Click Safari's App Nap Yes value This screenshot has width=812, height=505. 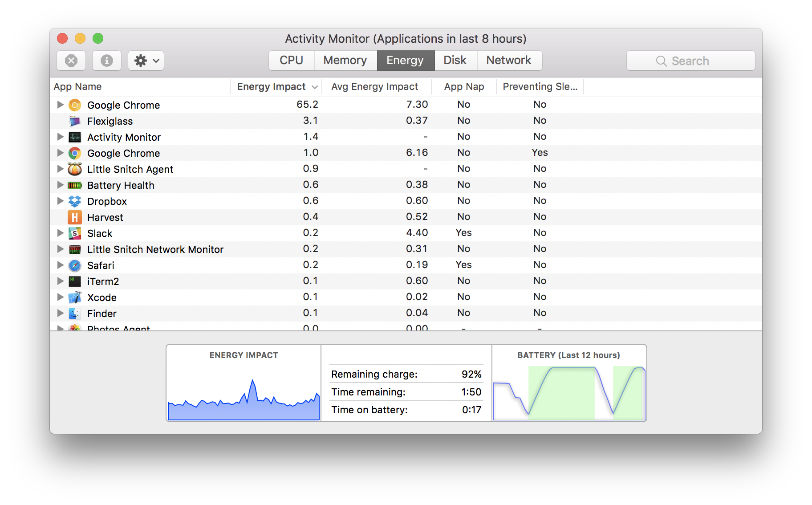click(x=463, y=265)
